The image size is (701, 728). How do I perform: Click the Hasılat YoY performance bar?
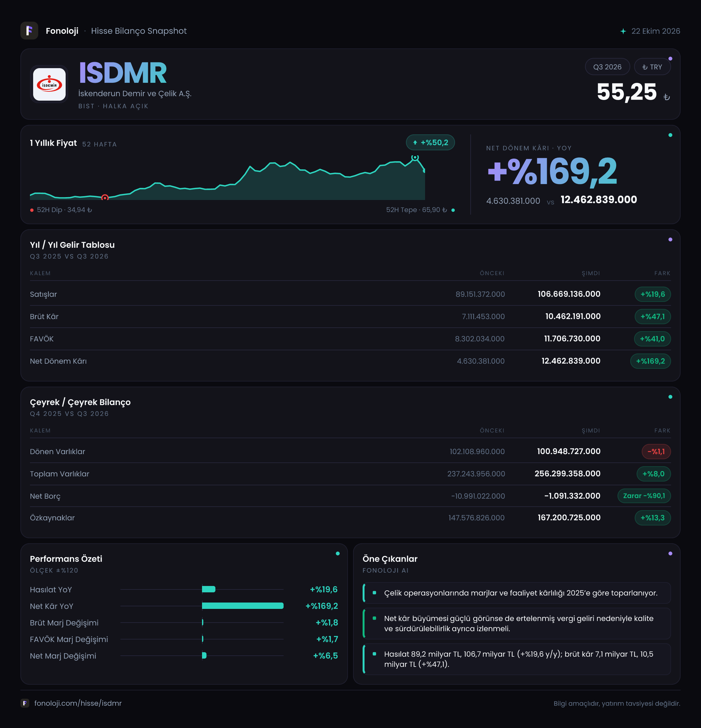pos(208,589)
